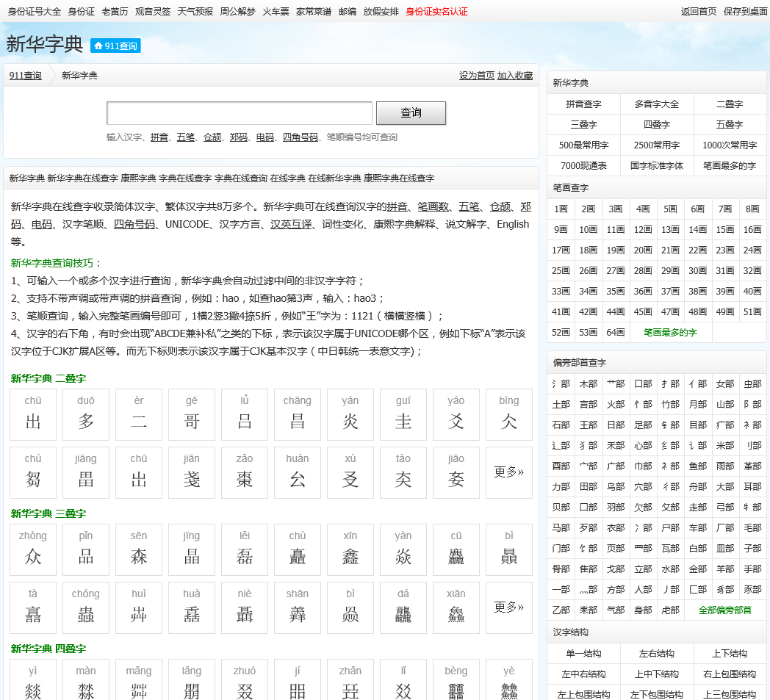This screenshot has height=700, width=770.
Task: Open the 鑫 (xīn) character tile
Action: pyautogui.click(x=350, y=549)
